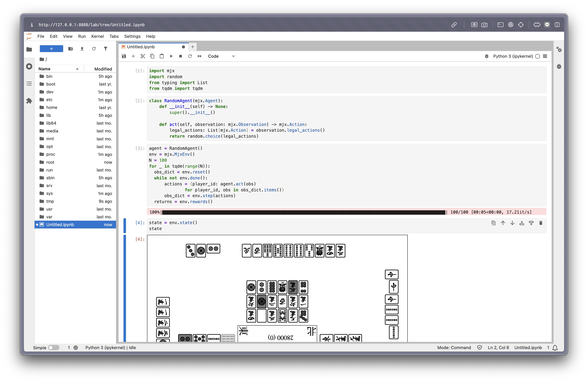Paste cells from the clipboard icon
The image size is (588, 382).
[162, 56]
